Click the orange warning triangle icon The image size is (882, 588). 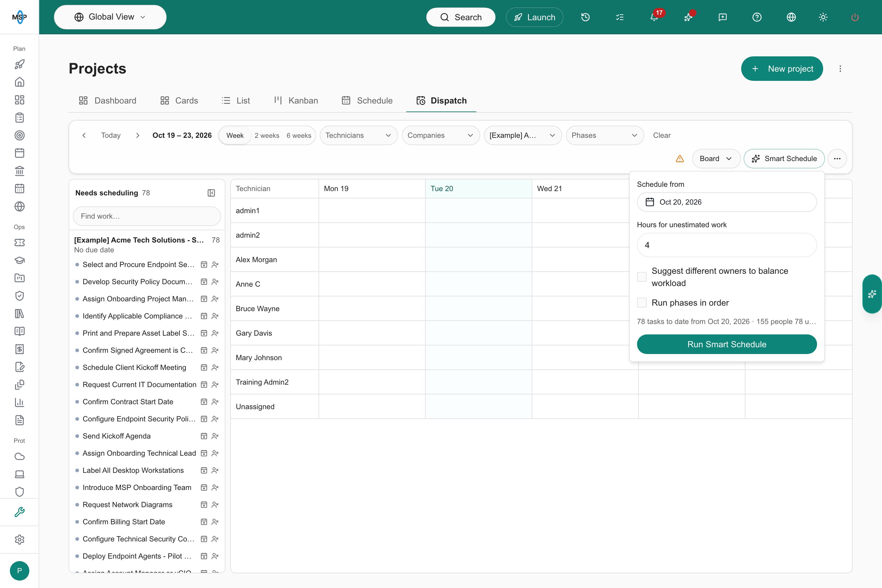(680, 159)
